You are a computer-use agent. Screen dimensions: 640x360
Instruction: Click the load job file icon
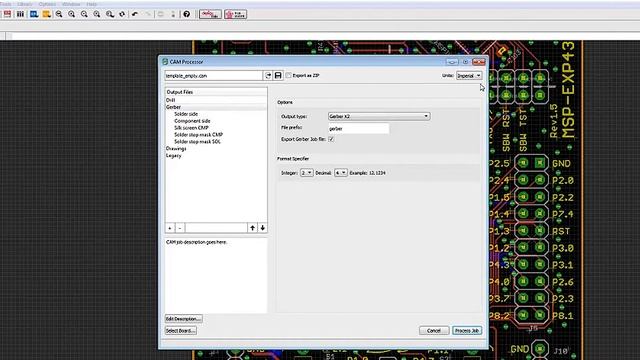coord(268,76)
